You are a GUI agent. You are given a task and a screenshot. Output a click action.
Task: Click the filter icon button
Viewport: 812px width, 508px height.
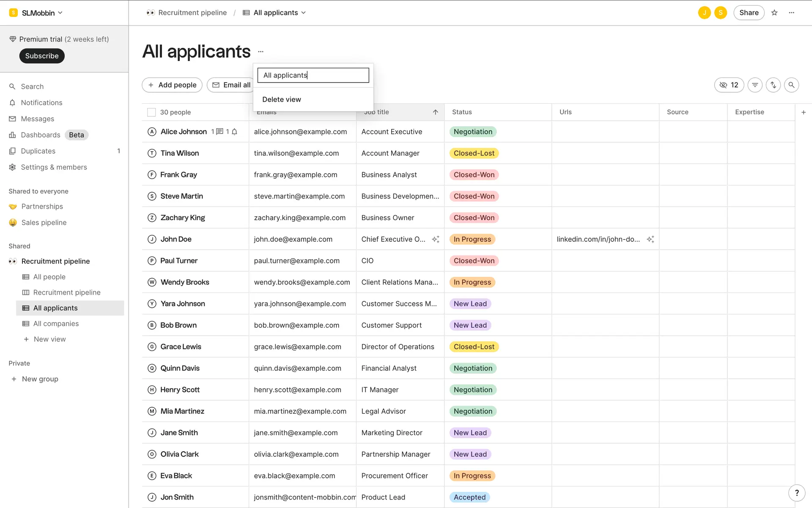tap(755, 85)
